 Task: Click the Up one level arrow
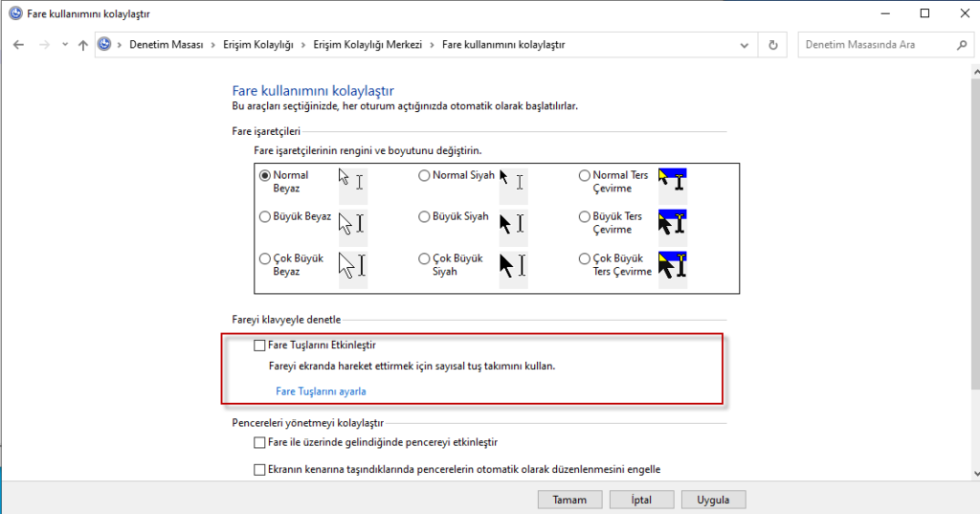click(x=83, y=45)
